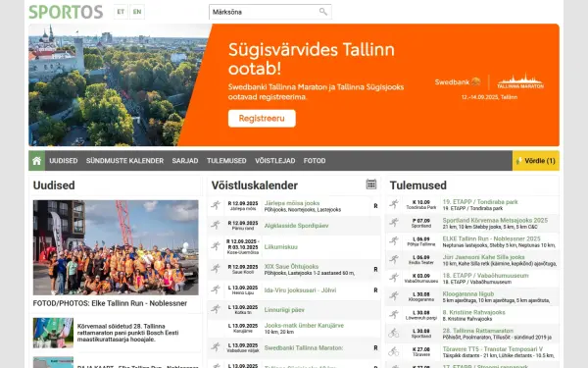The image size is (588, 368).
Task: Click runner icon for Linnuriigi päev
Action: coord(216,309)
